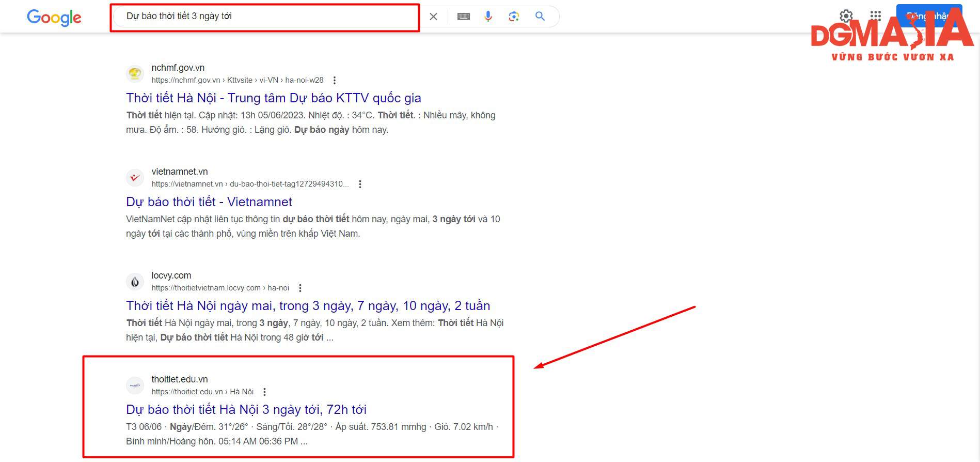Click snippet text 'T3 06/06 · Ngày/Đêm. 31°/26°'
This screenshot has height=462, width=980.
(x=187, y=427)
